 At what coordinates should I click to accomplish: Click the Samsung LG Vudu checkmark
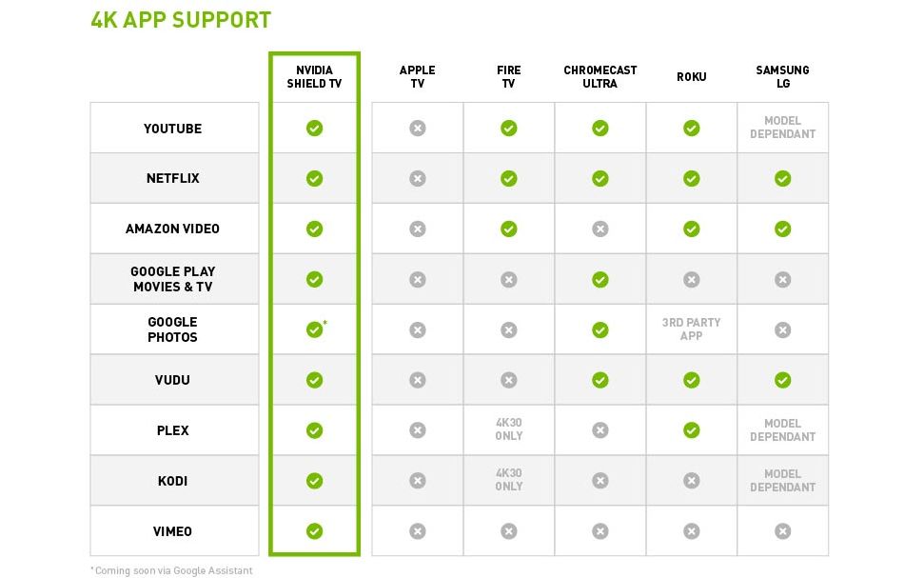782,381
